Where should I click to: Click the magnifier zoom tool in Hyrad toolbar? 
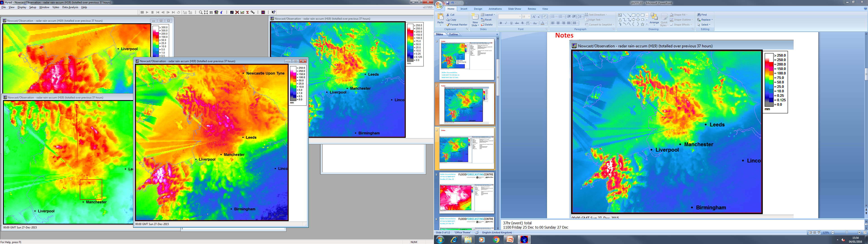(201, 12)
